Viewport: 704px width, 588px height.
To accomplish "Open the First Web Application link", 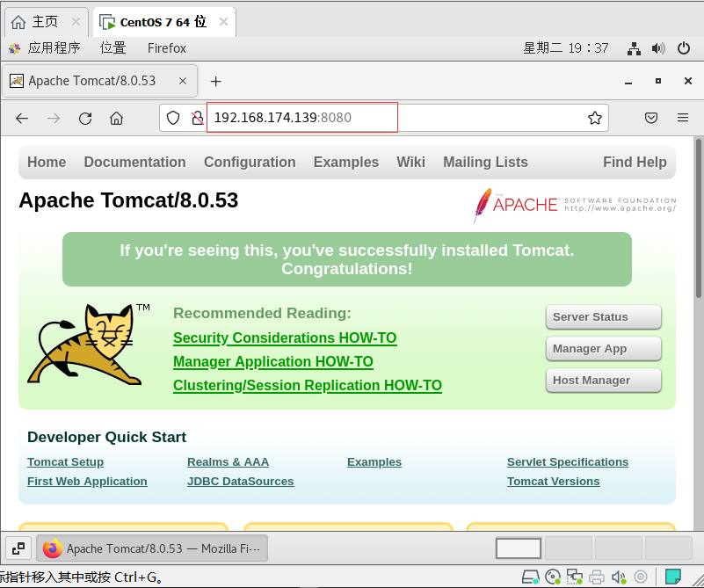I will 87,481.
